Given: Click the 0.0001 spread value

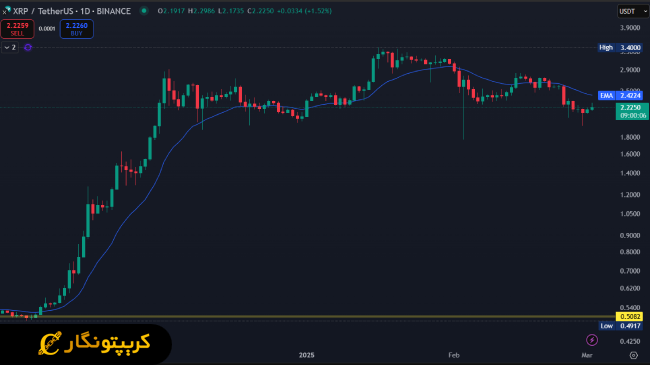Looking at the screenshot, I should click(47, 29).
